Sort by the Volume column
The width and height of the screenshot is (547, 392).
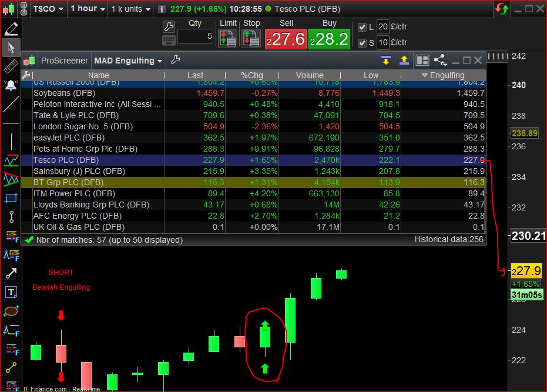click(x=310, y=75)
